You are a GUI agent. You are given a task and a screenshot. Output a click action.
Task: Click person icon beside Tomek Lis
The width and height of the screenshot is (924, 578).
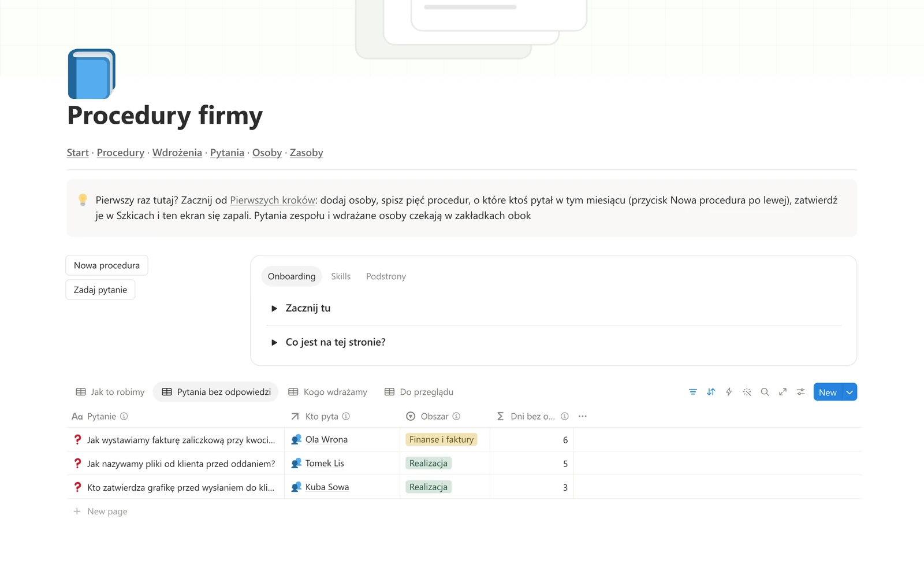pyautogui.click(x=296, y=463)
